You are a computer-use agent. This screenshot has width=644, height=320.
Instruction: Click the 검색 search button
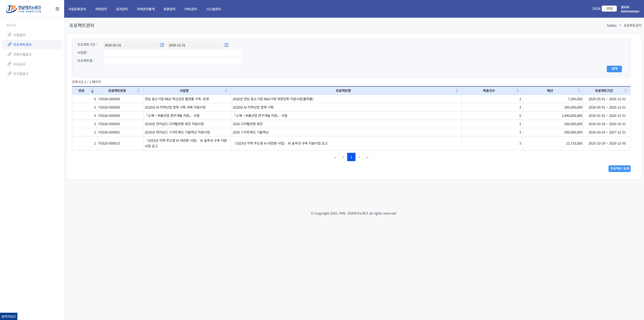[x=614, y=69]
